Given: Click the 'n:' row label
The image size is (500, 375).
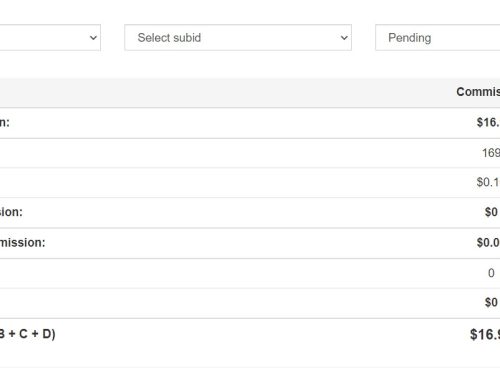Looking at the screenshot, I should (x=5, y=122).
